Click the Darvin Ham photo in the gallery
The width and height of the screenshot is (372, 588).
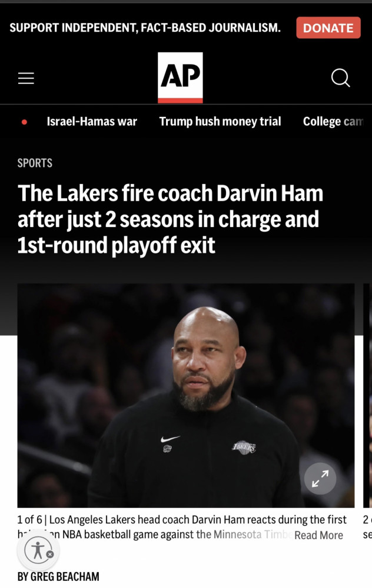coord(186,395)
